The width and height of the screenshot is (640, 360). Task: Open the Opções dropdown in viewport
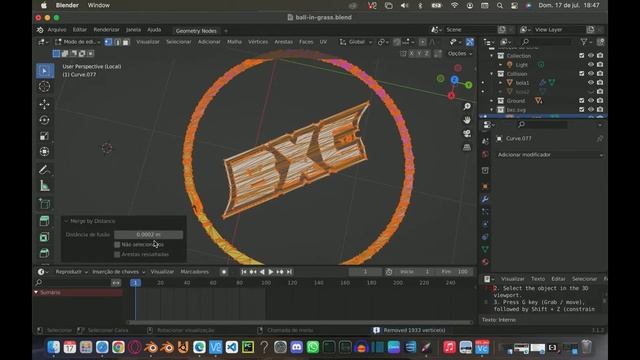460,53
